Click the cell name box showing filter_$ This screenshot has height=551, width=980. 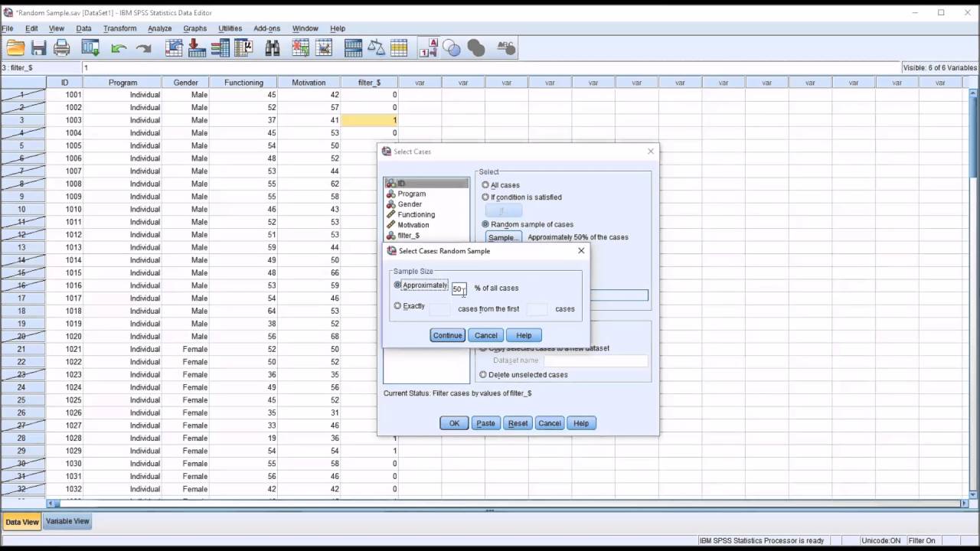tap(40, 67)
